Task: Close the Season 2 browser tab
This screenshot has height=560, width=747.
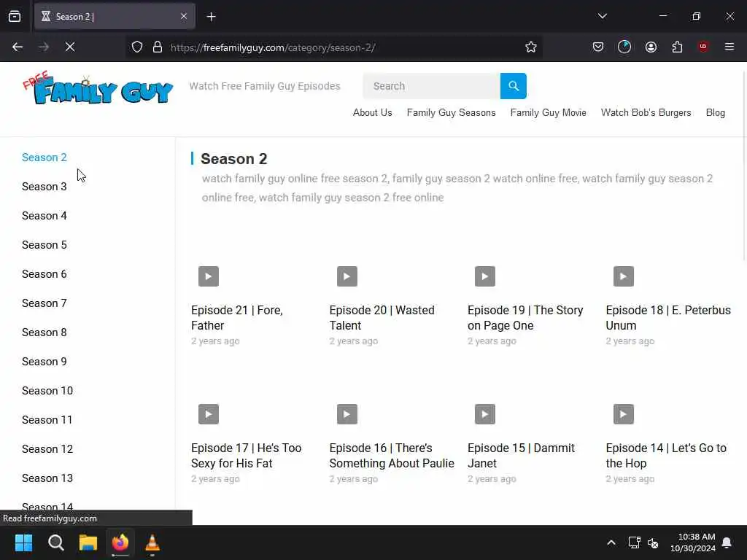Action: pos(184,17)
